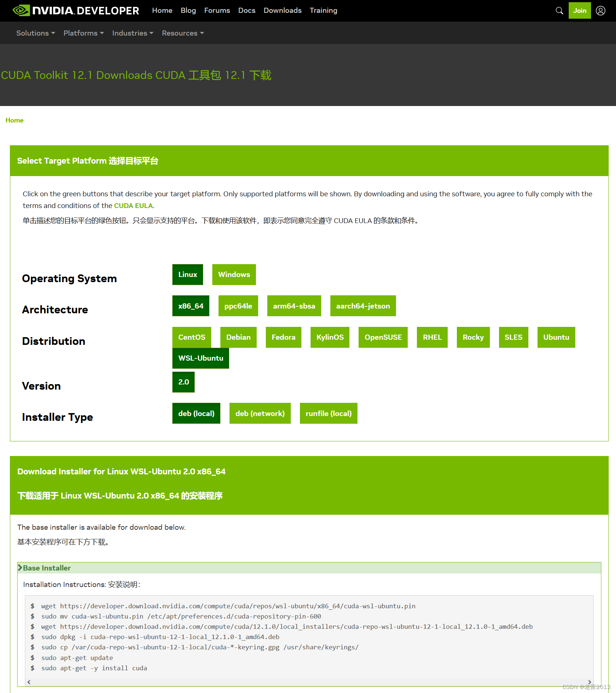This screenshot has height=693, width=616.
Task: Expand the Platforms dropdown
Action: (x=84, y=33)
